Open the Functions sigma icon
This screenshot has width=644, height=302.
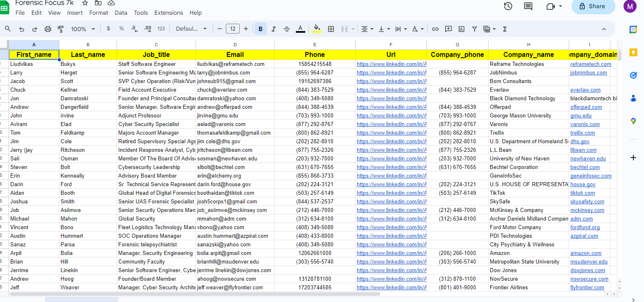(505, 29)
